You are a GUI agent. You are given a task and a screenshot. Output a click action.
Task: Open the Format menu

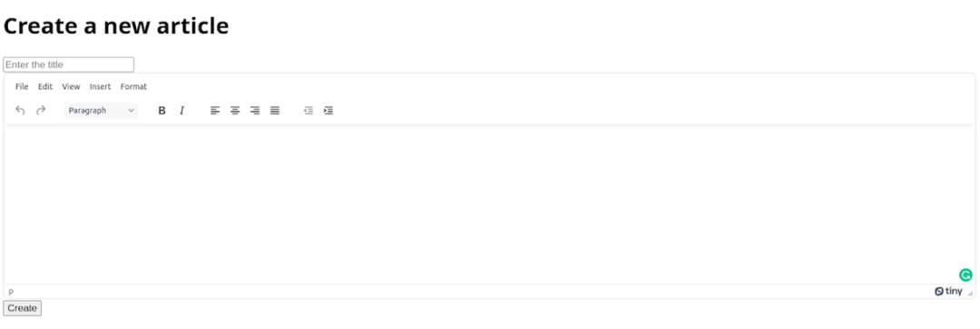click(133, 87)
